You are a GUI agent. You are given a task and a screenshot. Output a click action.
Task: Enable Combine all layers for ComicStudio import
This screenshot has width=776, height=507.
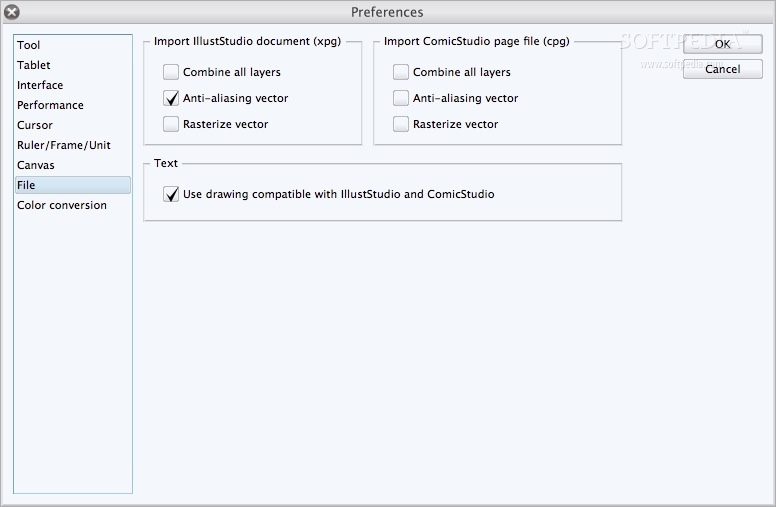coord(401,72)
